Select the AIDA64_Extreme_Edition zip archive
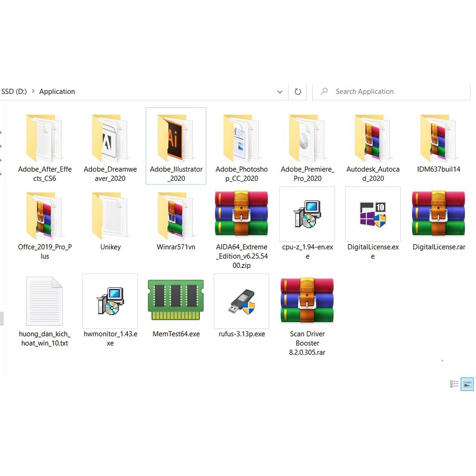Image resolution: width=476 pixels, height=476 pixels. [241, 213]
